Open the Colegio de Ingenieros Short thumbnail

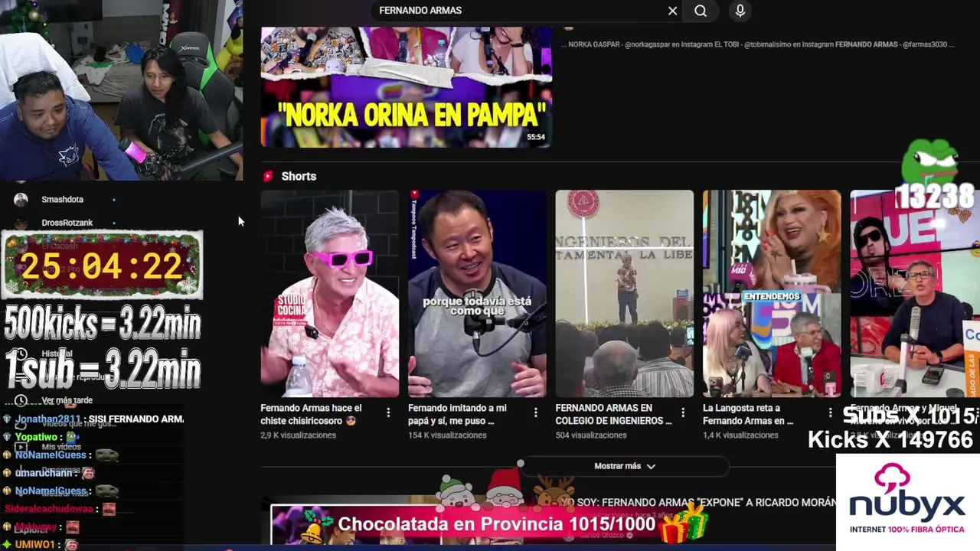click(624, 294)
